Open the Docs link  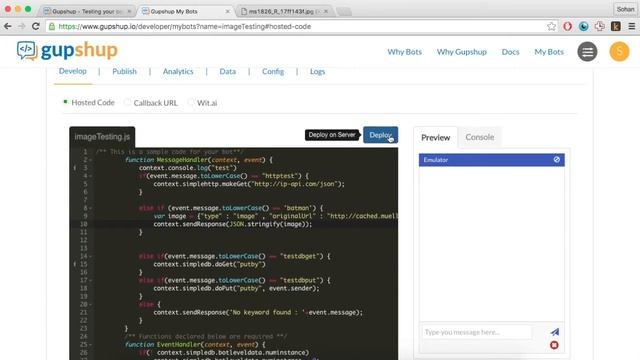click(x=510, y=52)
